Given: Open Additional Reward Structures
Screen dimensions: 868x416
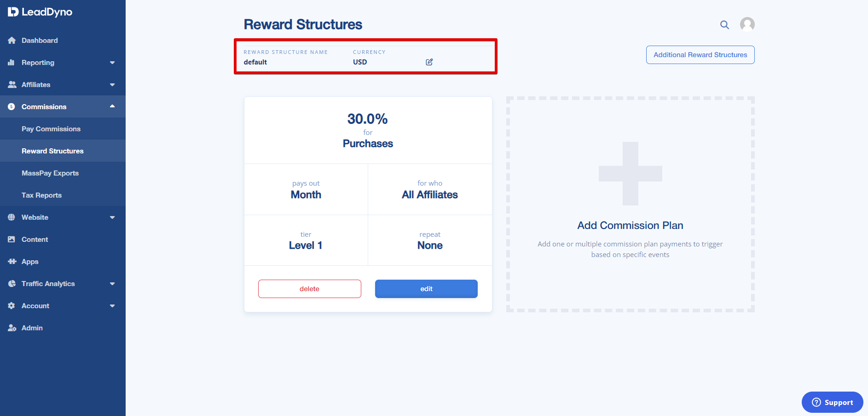Looking at the screenshot, I should 700,55.
